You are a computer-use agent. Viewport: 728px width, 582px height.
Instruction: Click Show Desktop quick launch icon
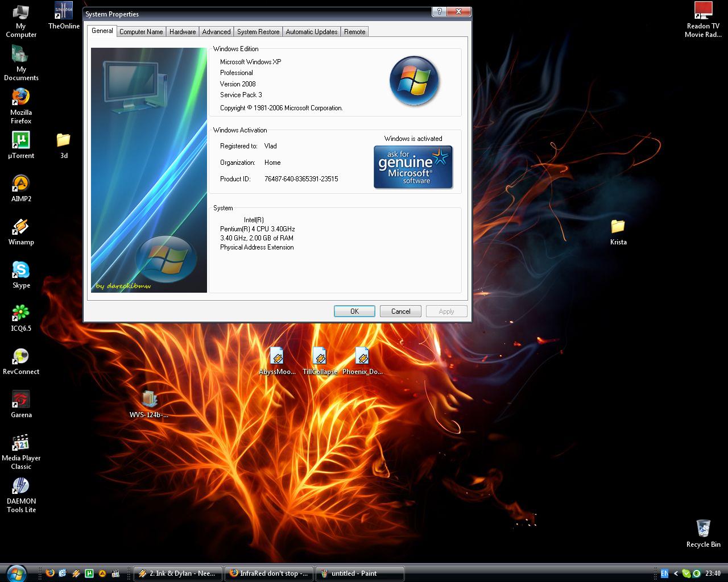pyautogui.click(x=63, y=573)
